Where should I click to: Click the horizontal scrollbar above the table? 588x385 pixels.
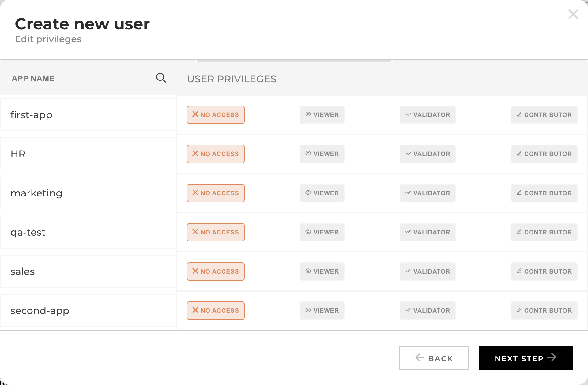pos(293,61)
